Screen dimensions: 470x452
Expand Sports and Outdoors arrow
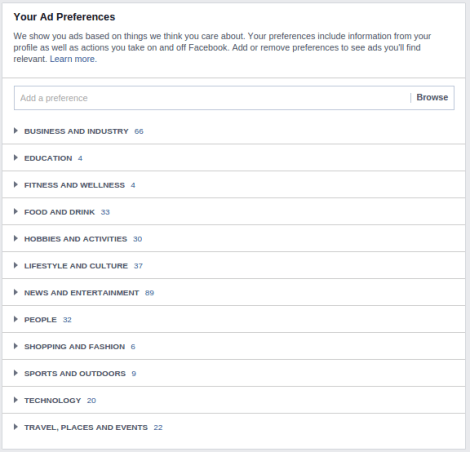(x=16, y=373)
